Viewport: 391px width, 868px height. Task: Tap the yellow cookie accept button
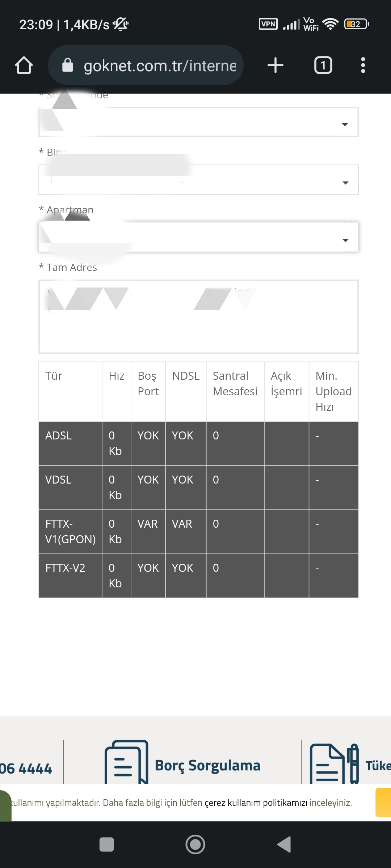(383, 803)
